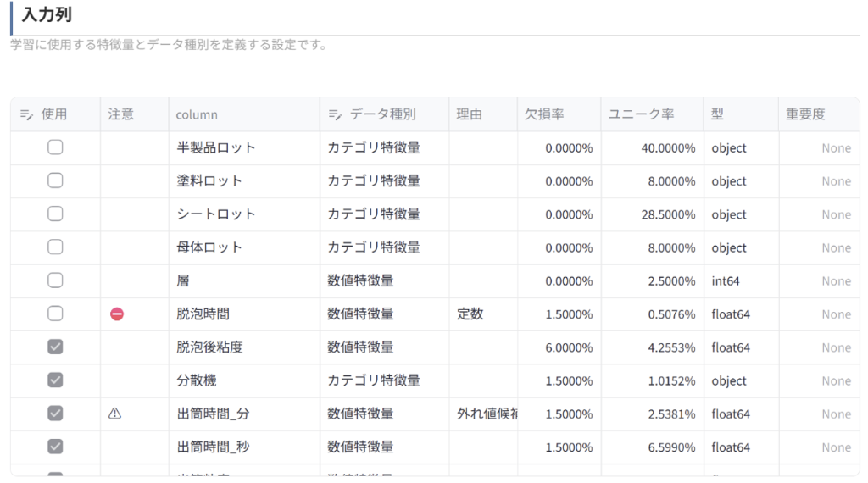Select the 脱泡時間 column name
Viewport: 868px width, 483px height.
pos(203,314)
